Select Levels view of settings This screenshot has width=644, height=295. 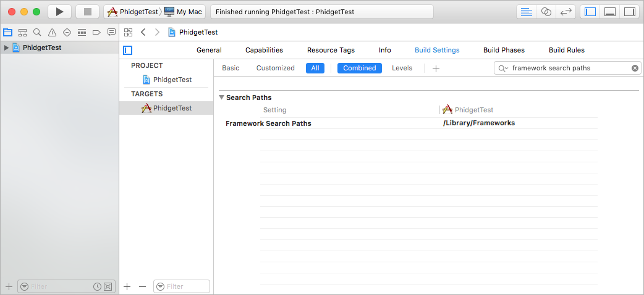point(402,68)
